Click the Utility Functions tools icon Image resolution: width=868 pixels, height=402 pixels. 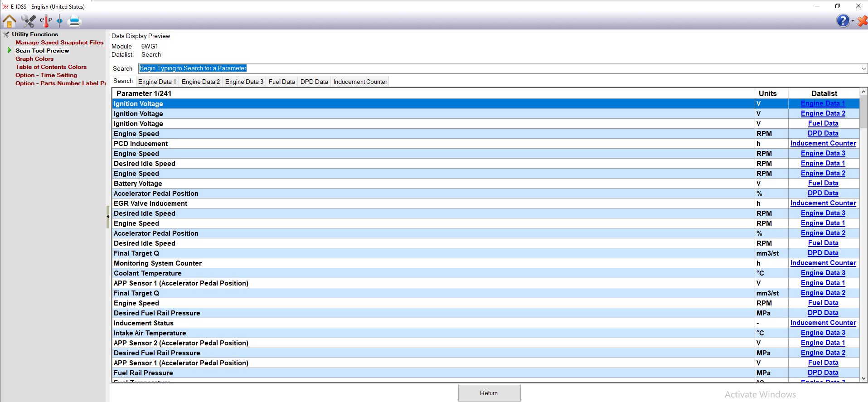(x=6, y=34)
